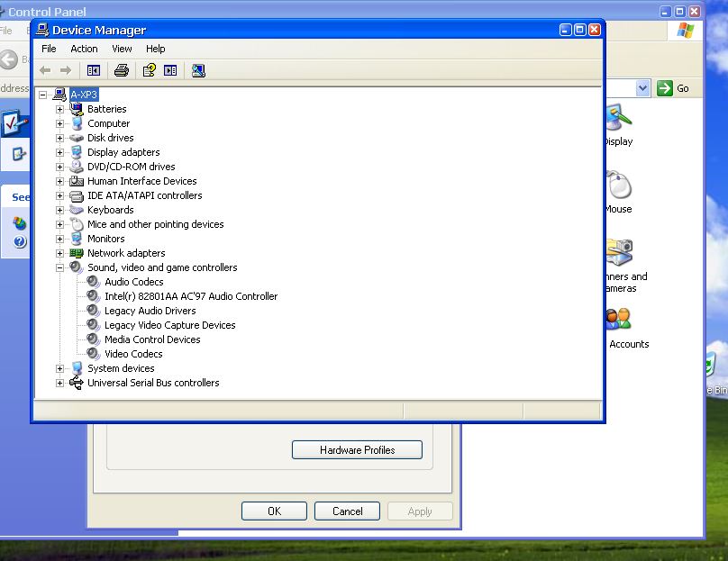The image size is (728, 561).
Task: Toggle the console tree pane toolbar icon
Action: pyautogui.click(x=94, y=70)
